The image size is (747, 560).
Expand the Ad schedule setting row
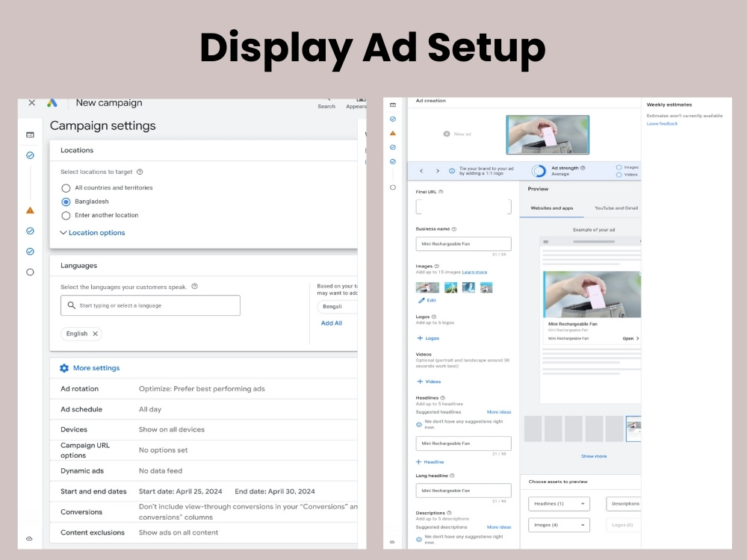[x=204, y=409]
